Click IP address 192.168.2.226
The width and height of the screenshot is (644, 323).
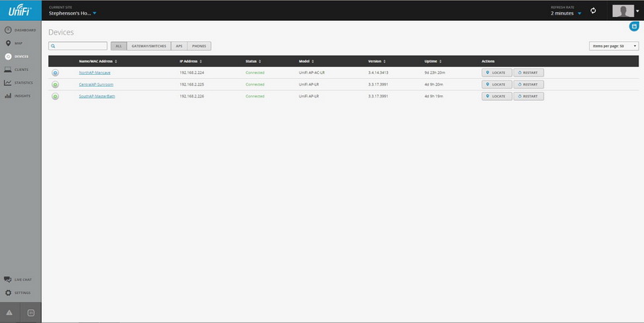[x=192, y=96]
